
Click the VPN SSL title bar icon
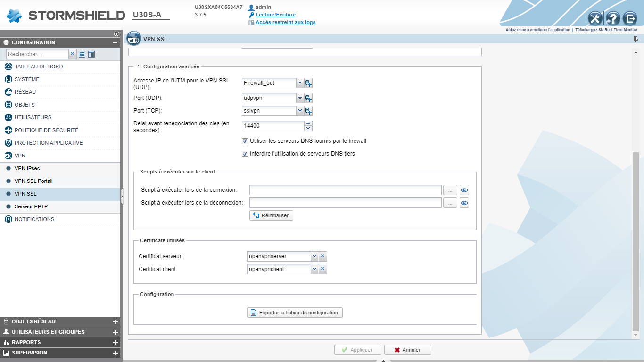[134, 39]
